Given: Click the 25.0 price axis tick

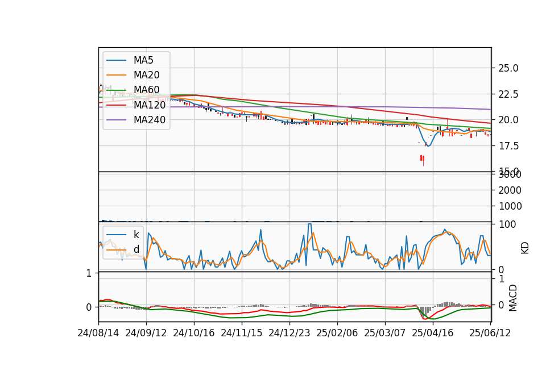Looking at the screenshot, I should 508,68.
